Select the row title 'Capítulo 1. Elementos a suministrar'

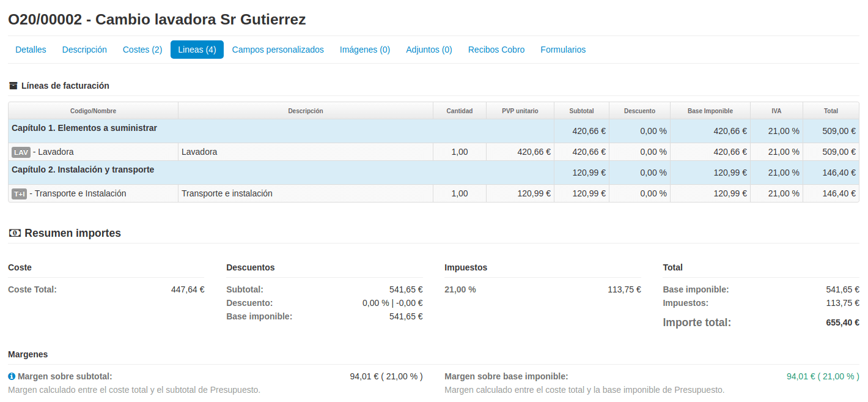(84, 128)
